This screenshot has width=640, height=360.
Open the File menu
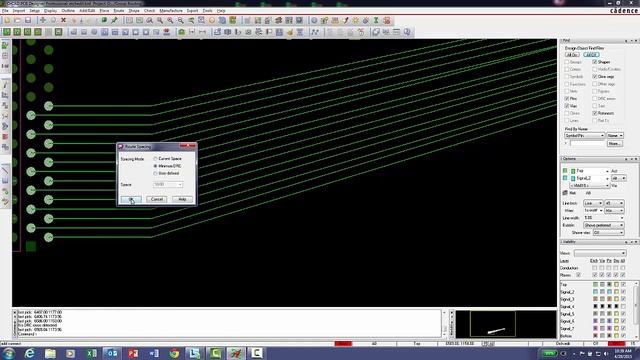(5, 11)
